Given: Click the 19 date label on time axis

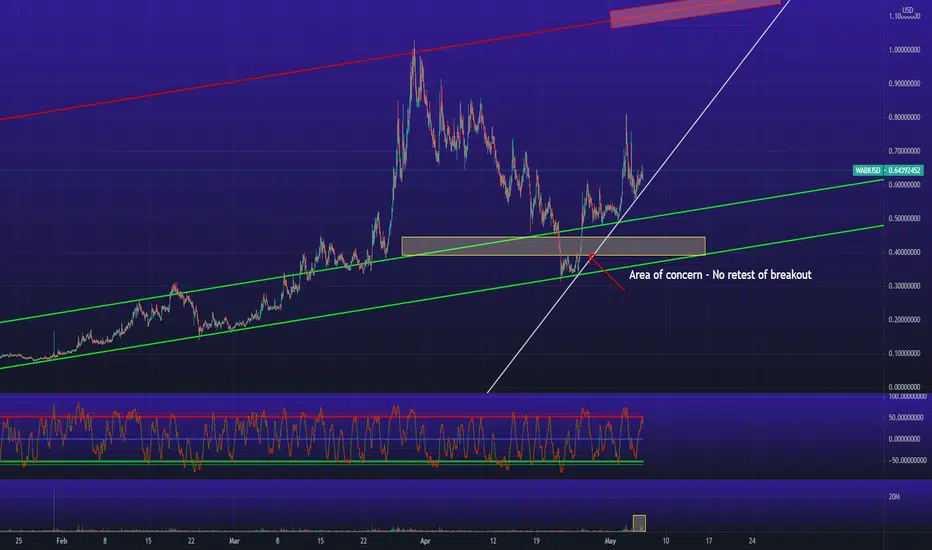Looking at the screenshot, I should click(x=536, y=541).
